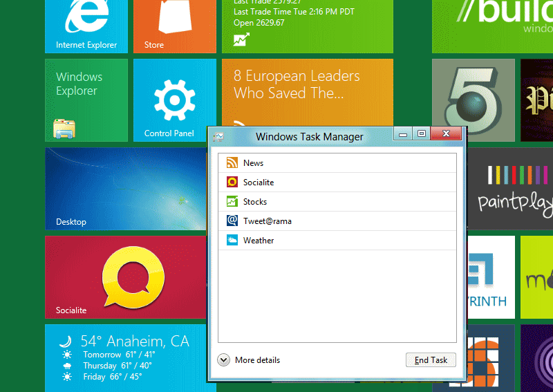Open the Desktop tile on Start screen

pos(126,189)
